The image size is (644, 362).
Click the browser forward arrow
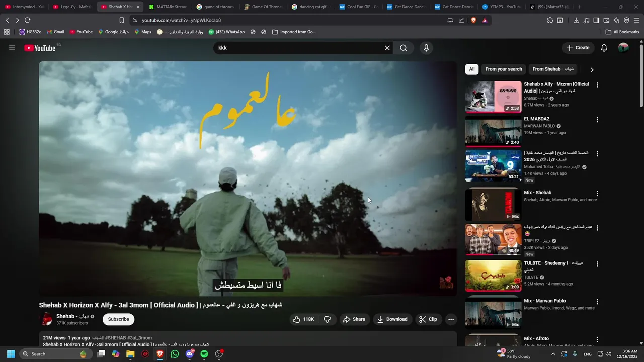[17, 20]
